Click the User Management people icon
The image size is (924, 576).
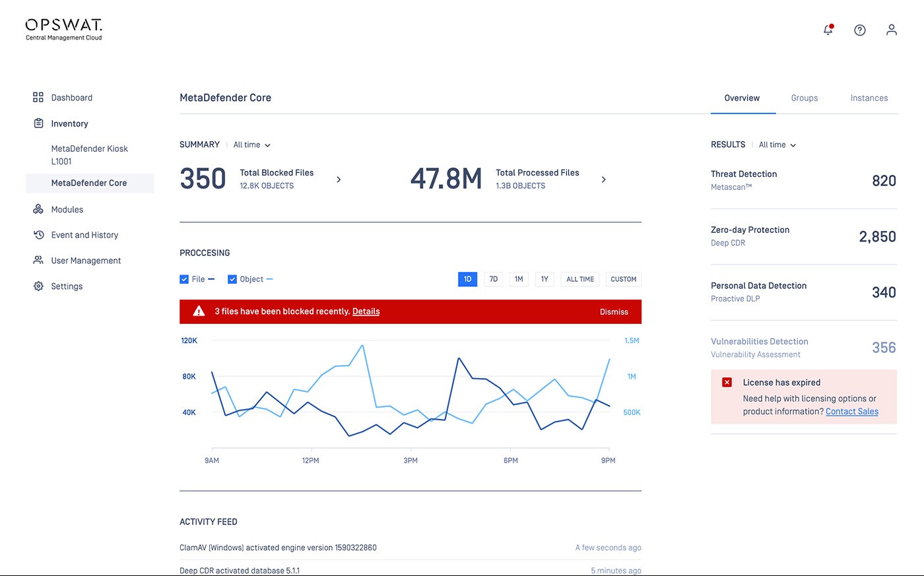pos(38,260)
